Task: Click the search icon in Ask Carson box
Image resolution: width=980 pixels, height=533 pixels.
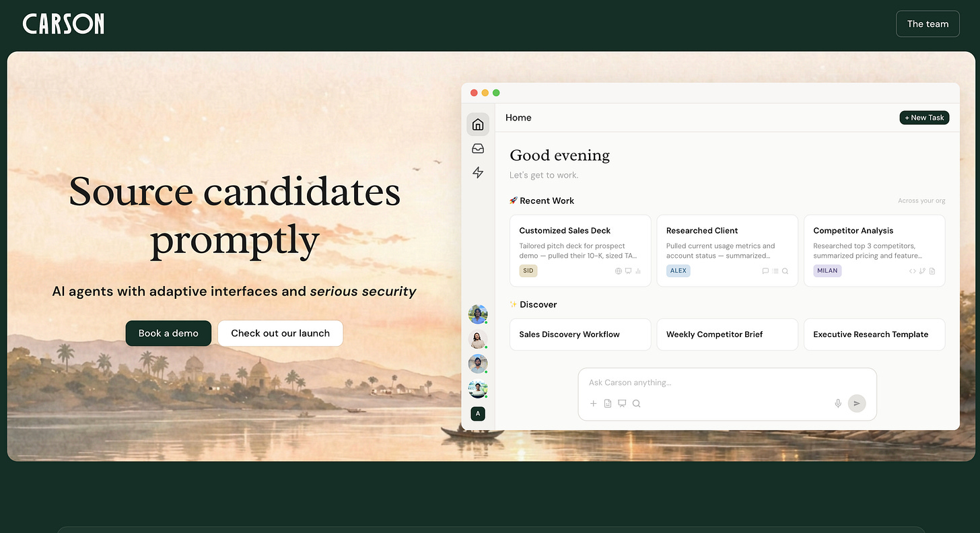Action: pos(636,404)
